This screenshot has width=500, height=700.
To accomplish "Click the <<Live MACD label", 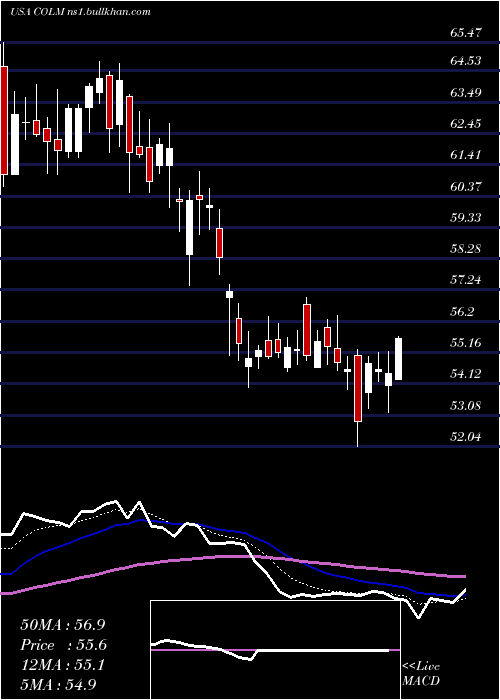I will coord(421,674).
